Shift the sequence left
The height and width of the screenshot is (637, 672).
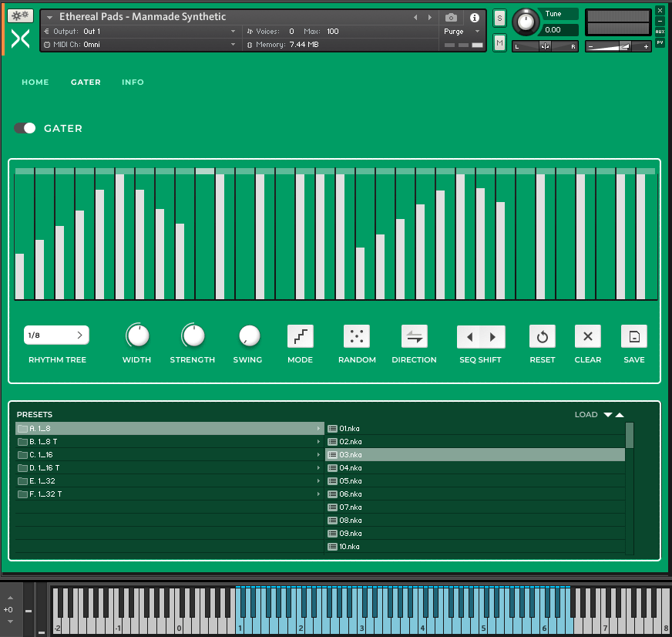469,337
